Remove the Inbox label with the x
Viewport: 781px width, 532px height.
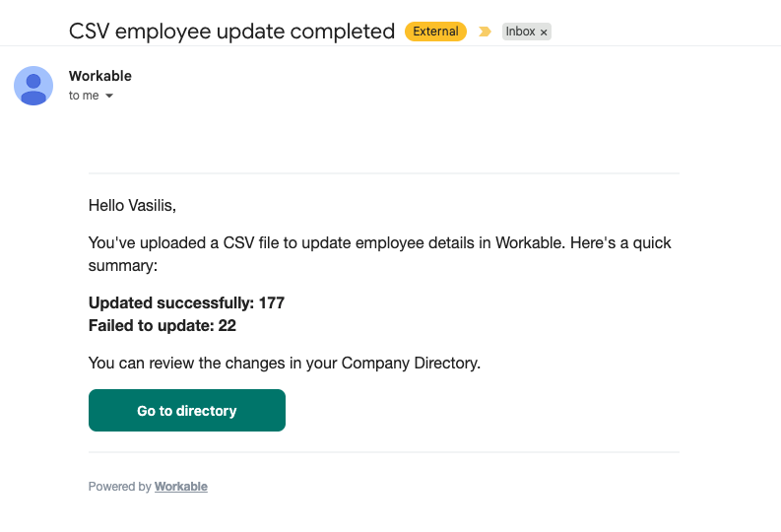(544, 33)
